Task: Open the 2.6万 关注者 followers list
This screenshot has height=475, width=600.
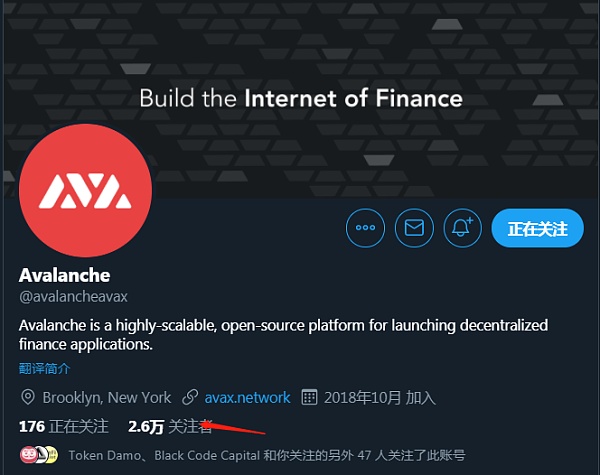Action: pos(170,426)
